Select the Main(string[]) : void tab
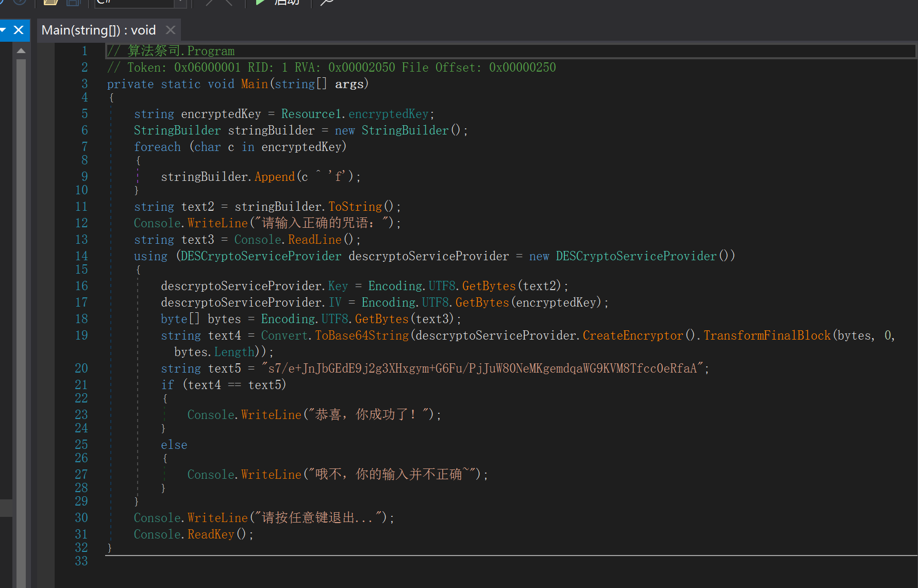The height and width of the screenshot is (588, 918). coord(98,30)
